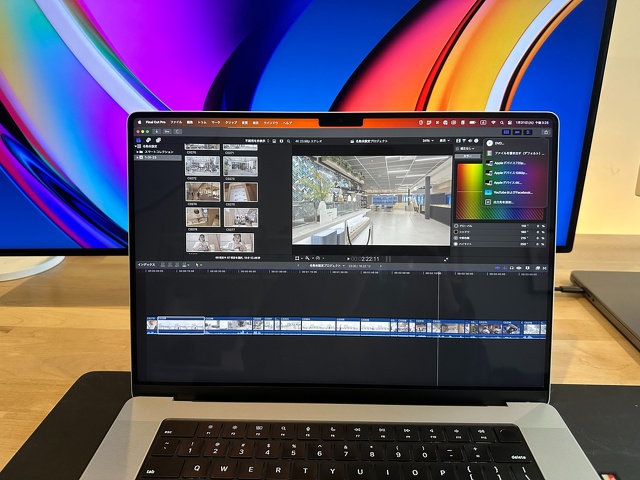Click the connect clip edit icon in the timeline toolbar
The image size is (640, 480).
click(163, 265)
